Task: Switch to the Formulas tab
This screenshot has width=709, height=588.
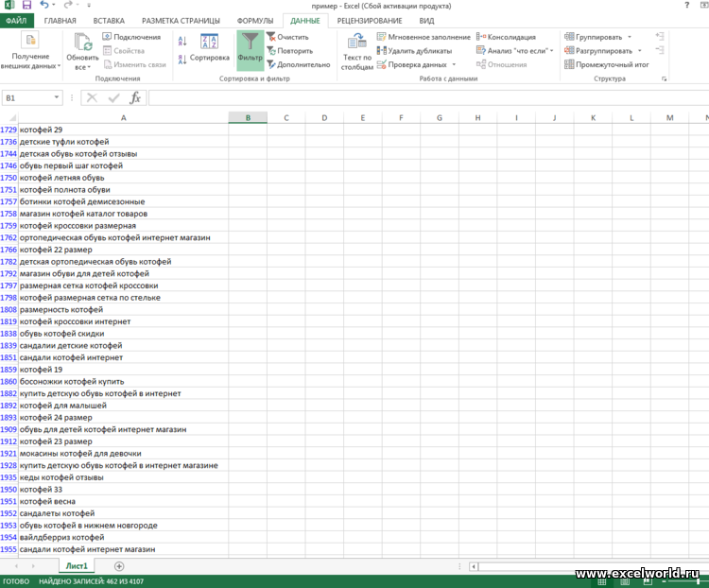Action: tap(255, 21)
